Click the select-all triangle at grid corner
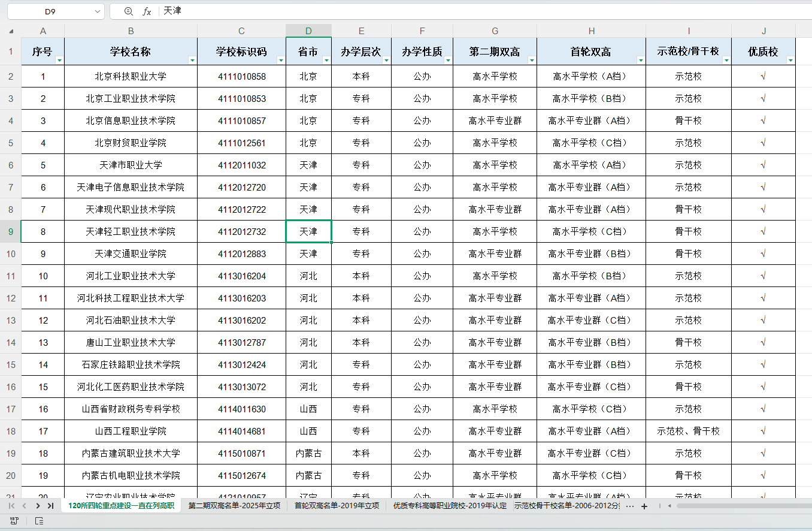 pyautogui.click(x=11, y=31)
